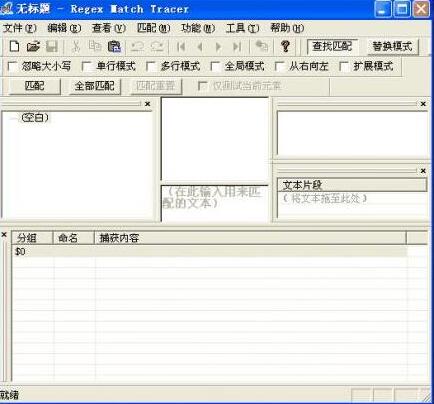Click the Undo arrow icon
Screen dimensions: 434x404
[137, 46]
